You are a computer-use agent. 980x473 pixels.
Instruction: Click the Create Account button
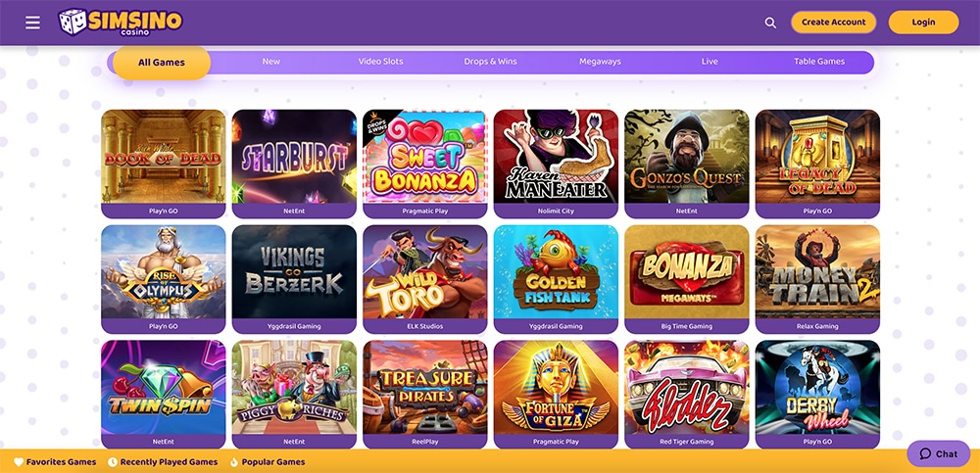coord(834,22)
